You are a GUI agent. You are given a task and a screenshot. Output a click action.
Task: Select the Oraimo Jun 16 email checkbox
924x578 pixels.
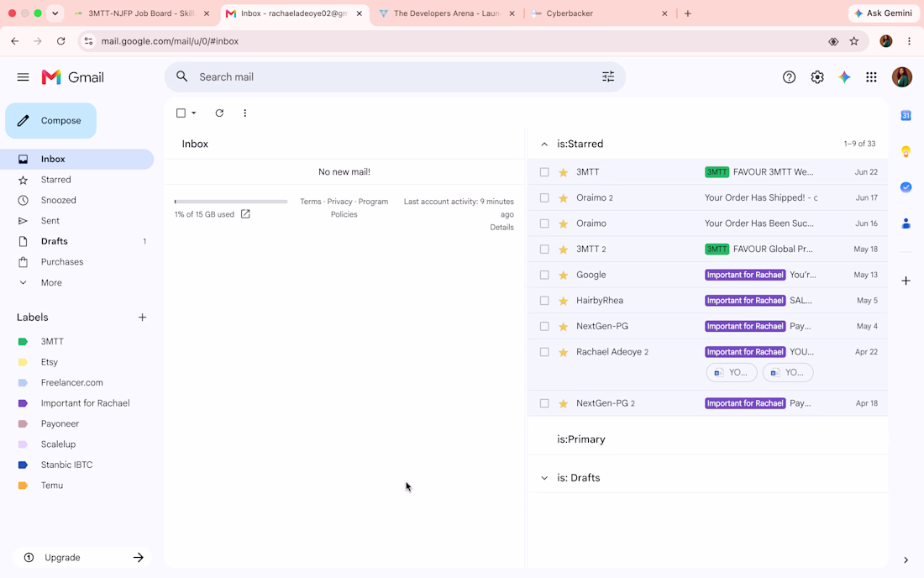tap(544, 223)
